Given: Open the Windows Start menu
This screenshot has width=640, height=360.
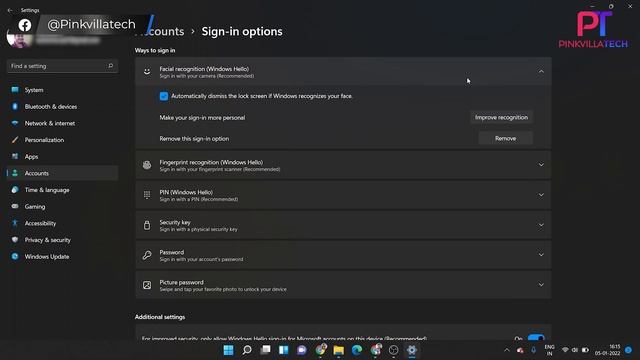Looking at the screenshot, I should 229,350.
